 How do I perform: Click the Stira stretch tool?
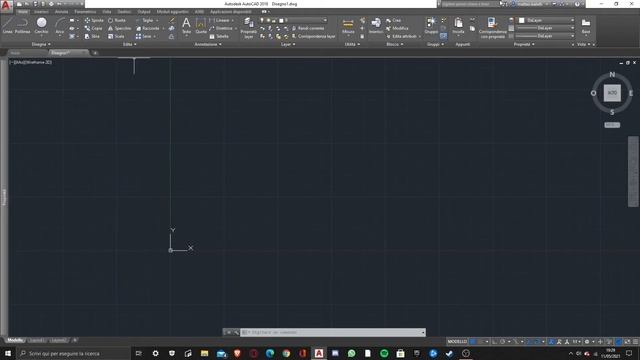[92, 36]
